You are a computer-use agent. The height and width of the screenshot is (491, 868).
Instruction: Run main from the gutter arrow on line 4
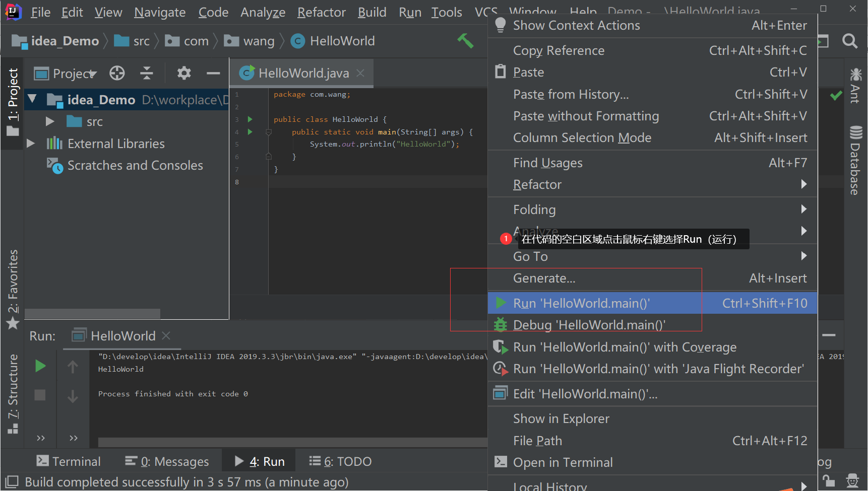250,132
